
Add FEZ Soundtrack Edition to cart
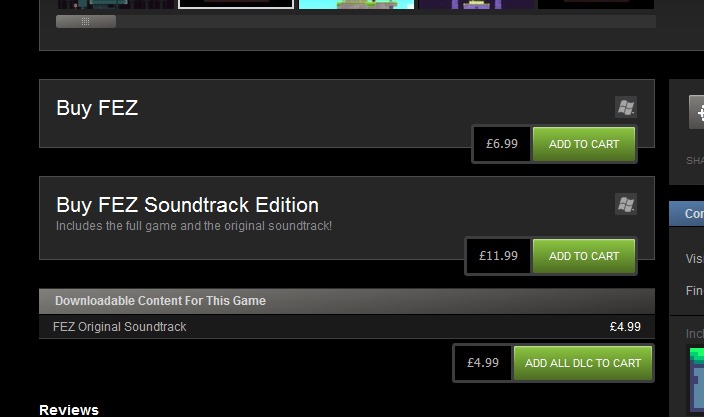583,256
